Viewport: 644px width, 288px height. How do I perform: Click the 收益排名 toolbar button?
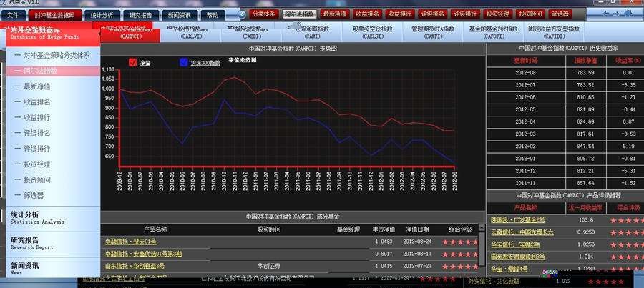click(368, 14)
